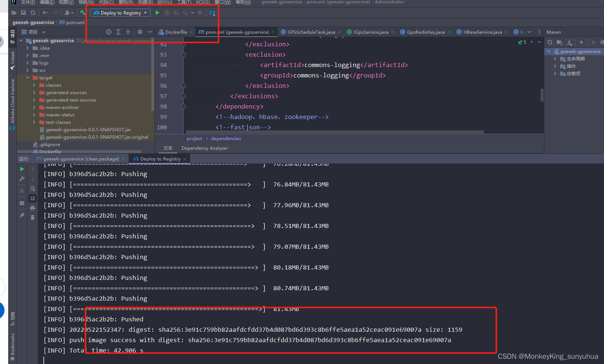Click the Clear All trash icon in Run panel
604x364 pixels.
tap(33, 218)
